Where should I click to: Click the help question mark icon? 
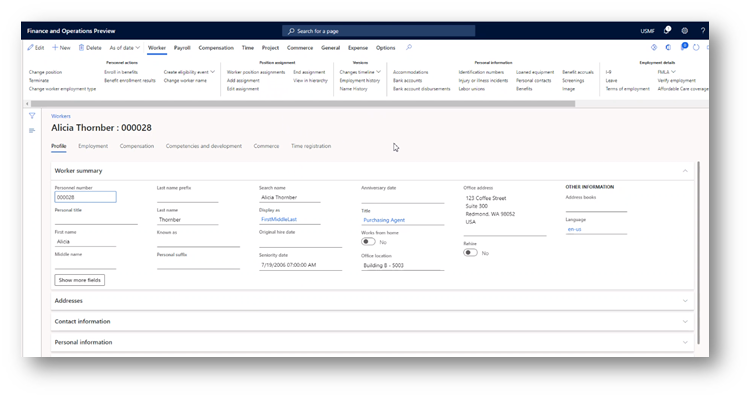point(703,31)
